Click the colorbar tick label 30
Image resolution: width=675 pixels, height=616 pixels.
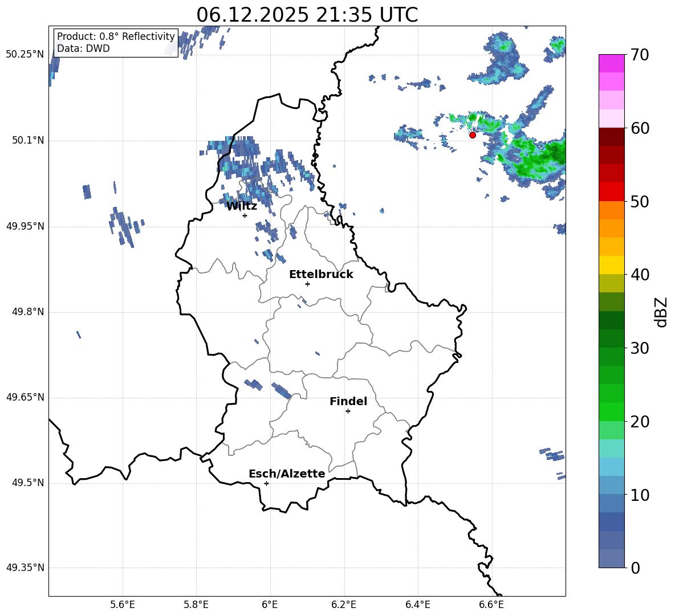pos(640,348)
